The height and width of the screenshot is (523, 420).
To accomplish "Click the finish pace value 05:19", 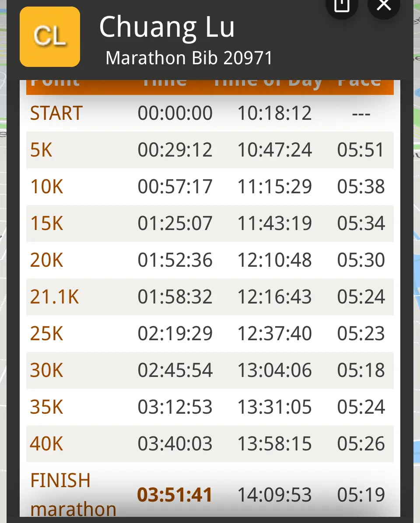I will pyautogui.click(x=361, y=495).
